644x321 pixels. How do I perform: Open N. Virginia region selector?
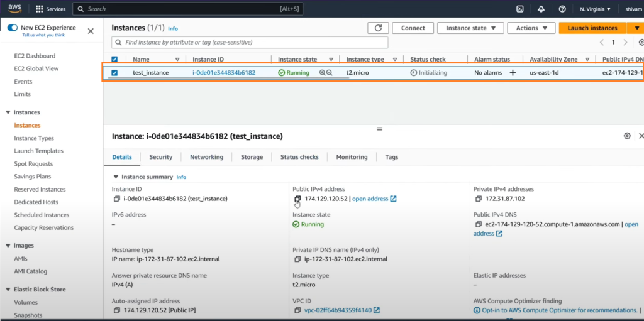click(595, 9)
